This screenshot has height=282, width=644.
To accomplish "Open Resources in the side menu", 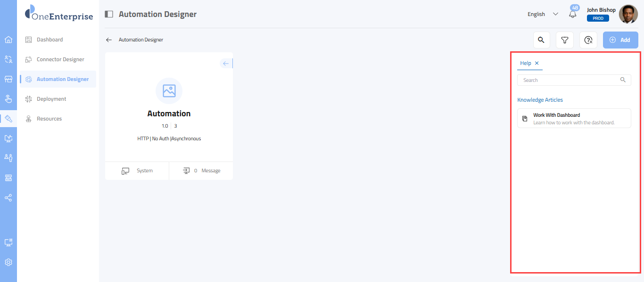I will pyautogui.click(x=49, y=119).
